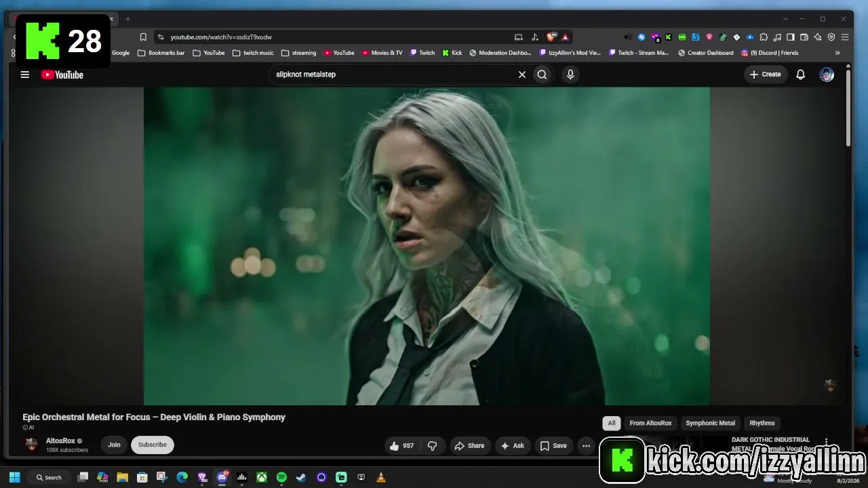Select the Rhythms chip
This screenshot has width=868, height=488.
[762, 423]
